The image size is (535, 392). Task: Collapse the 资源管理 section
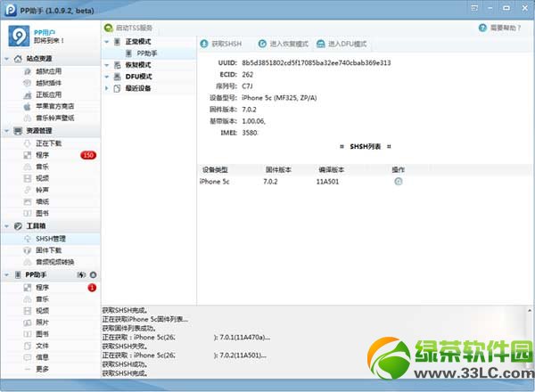tap(6, 131)
